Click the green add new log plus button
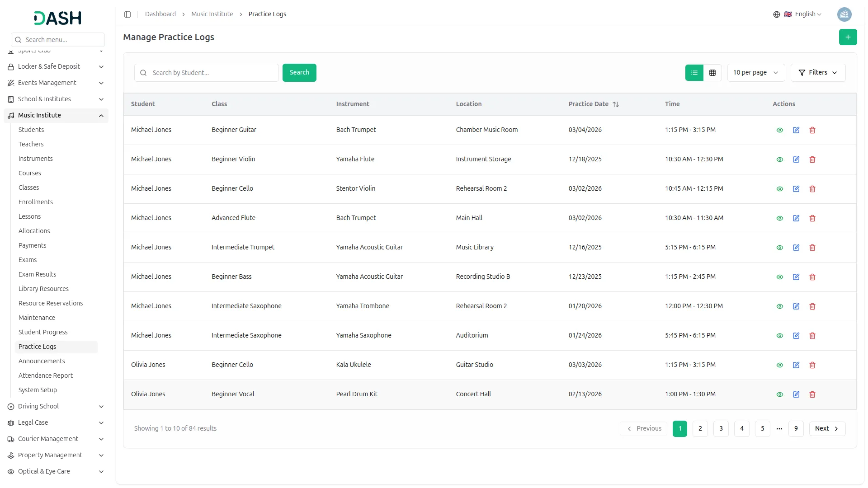Viewport: 868px width, 488px height. [x=848, y=37]
